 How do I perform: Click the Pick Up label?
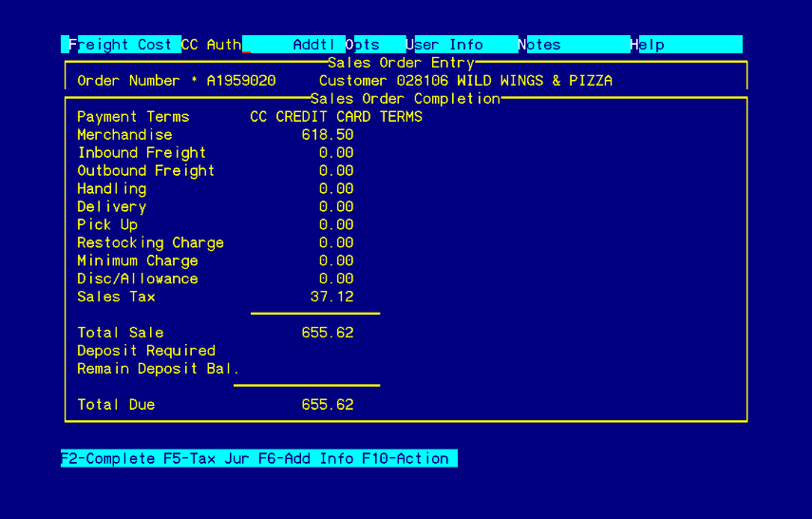point(107,224)
